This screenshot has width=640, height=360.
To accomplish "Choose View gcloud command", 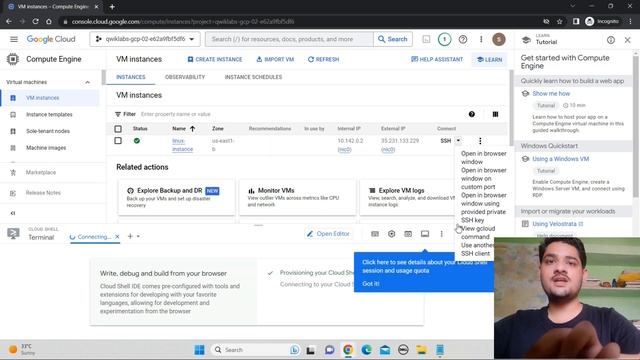I will [478, 233].
